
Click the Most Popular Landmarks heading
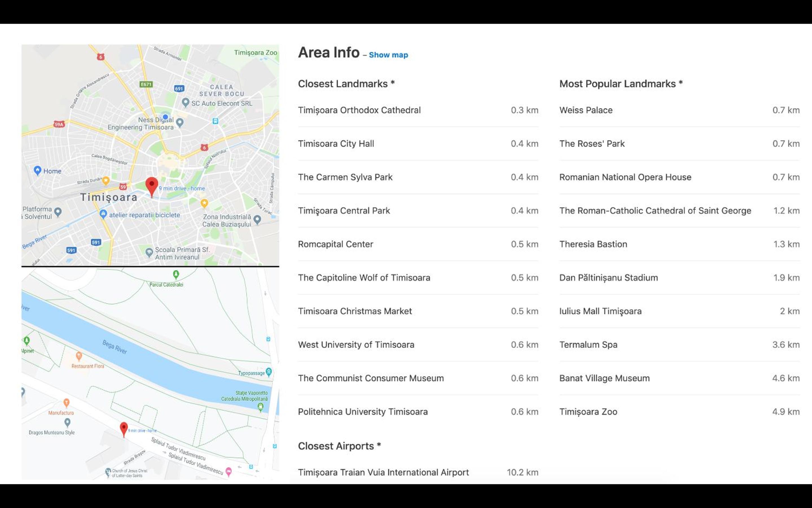(x=621, y=84)
